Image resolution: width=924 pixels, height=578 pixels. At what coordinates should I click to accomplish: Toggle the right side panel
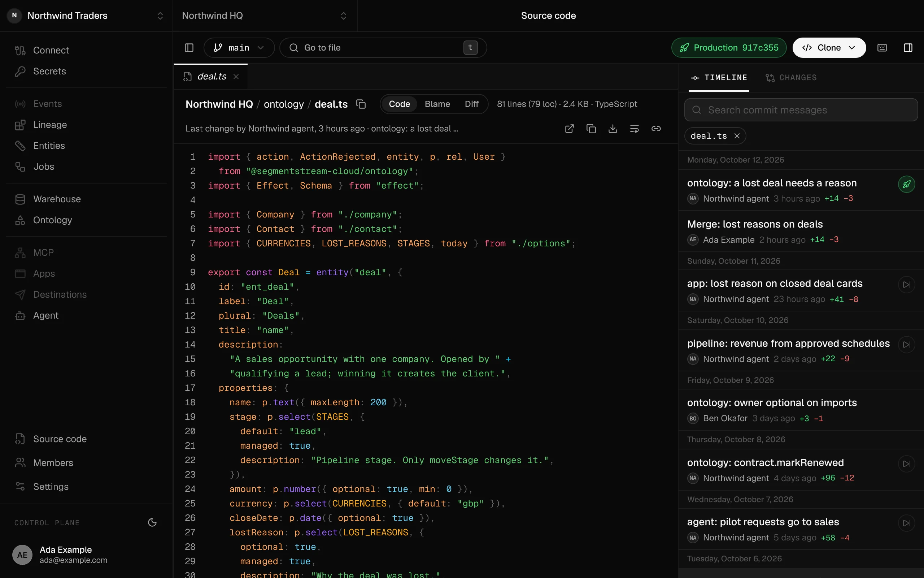908,47
